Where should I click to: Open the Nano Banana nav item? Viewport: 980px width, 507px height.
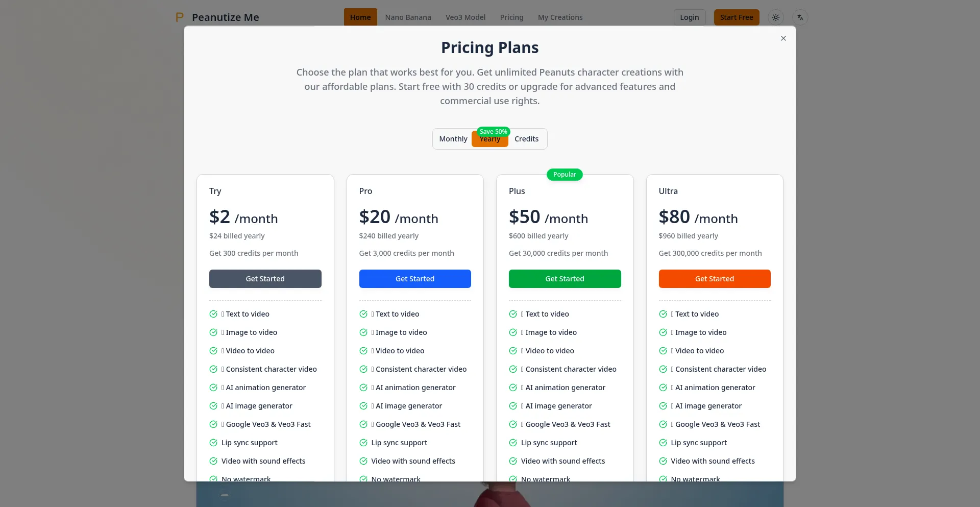(408, 17)
